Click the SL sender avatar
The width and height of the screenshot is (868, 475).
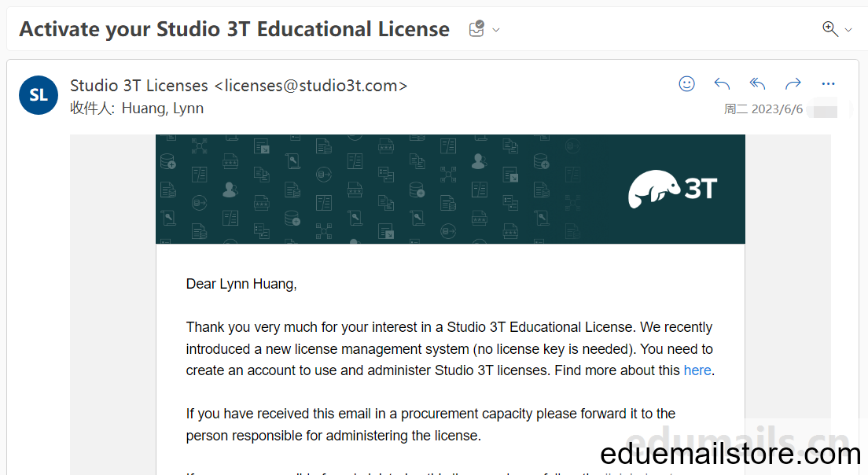39,95
